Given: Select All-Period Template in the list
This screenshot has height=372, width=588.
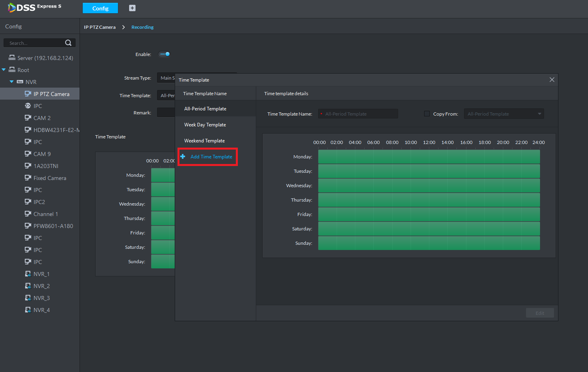Looking at the screenshot, I should 215,109.
